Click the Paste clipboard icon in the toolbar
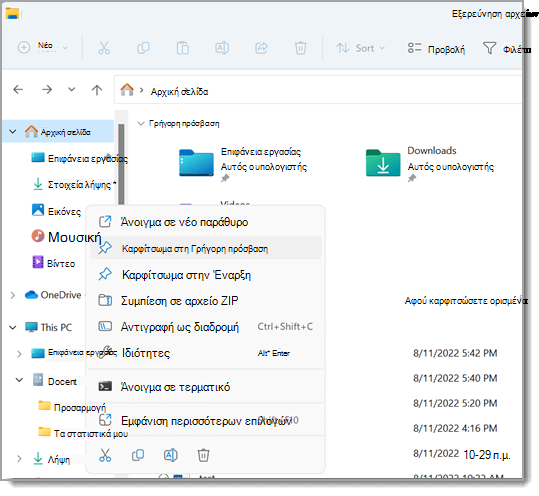 (x=183, y=48)
